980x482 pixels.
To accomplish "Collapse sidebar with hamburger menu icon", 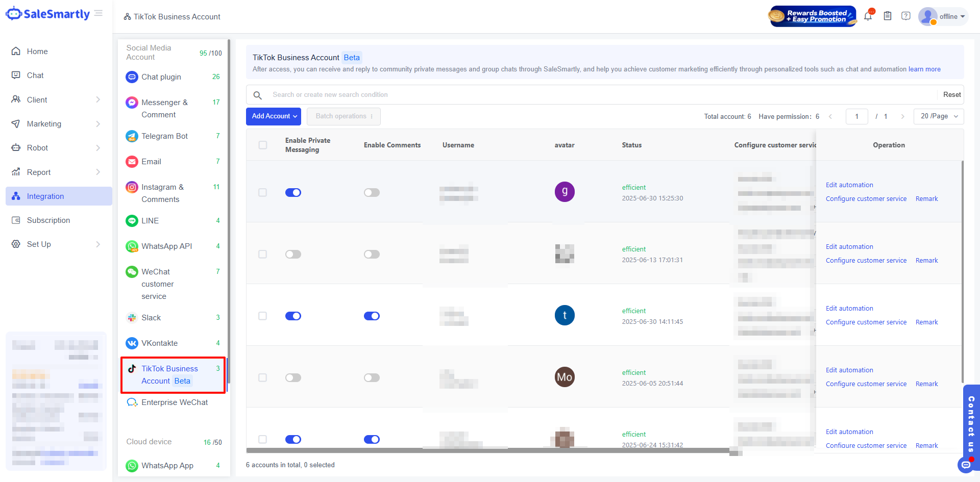I will point(99,13).
